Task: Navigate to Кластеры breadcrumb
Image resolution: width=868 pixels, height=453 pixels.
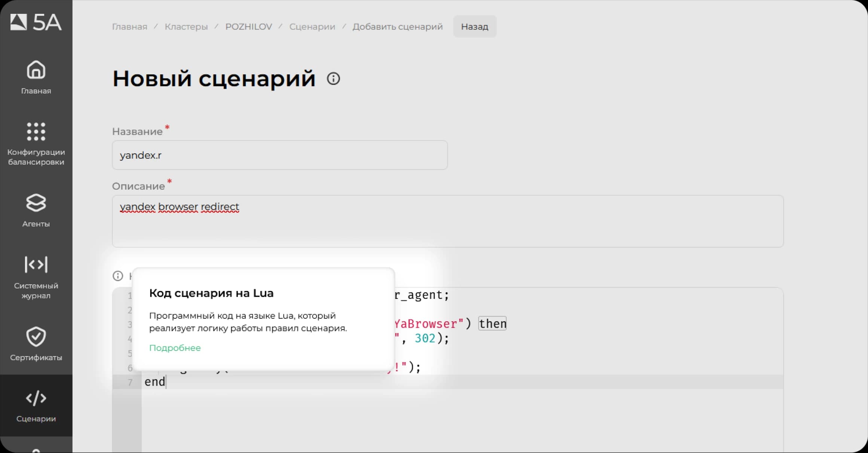Action: (186, 27)
